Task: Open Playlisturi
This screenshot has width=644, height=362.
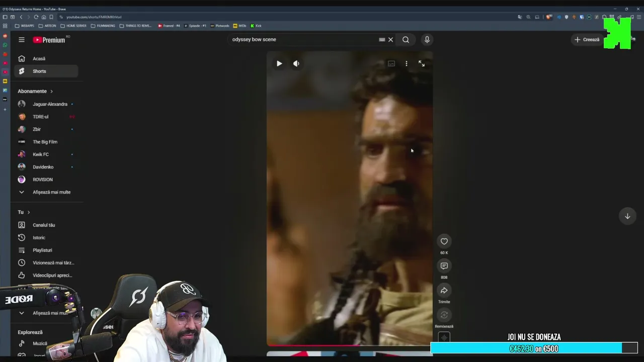Action: [46, 250]
